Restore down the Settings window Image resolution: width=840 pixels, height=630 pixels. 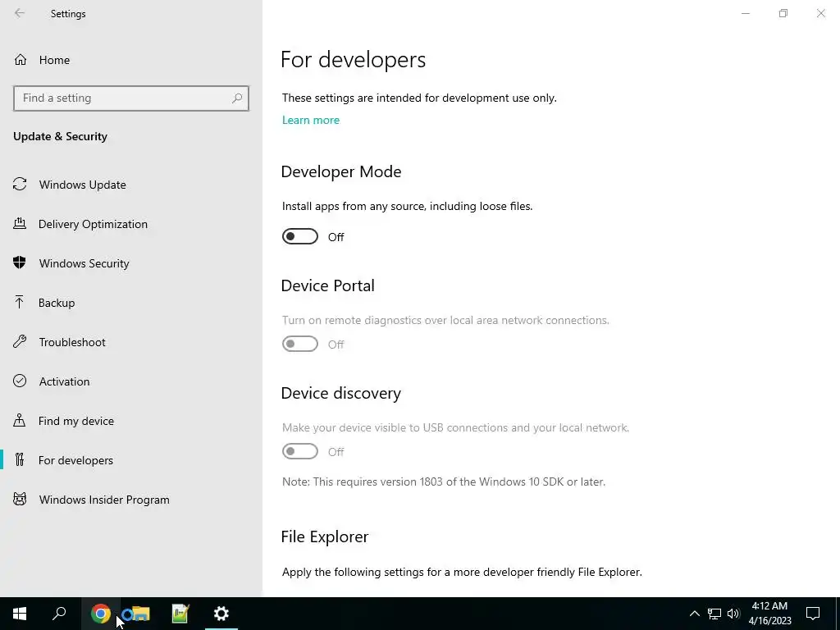pyautogui.click(x=783, y=13)
